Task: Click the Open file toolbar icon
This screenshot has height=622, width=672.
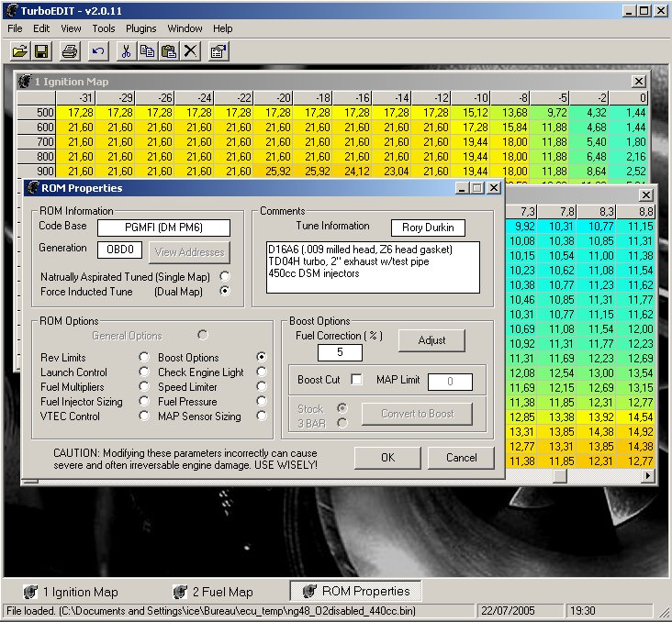Action: (19, 51)
